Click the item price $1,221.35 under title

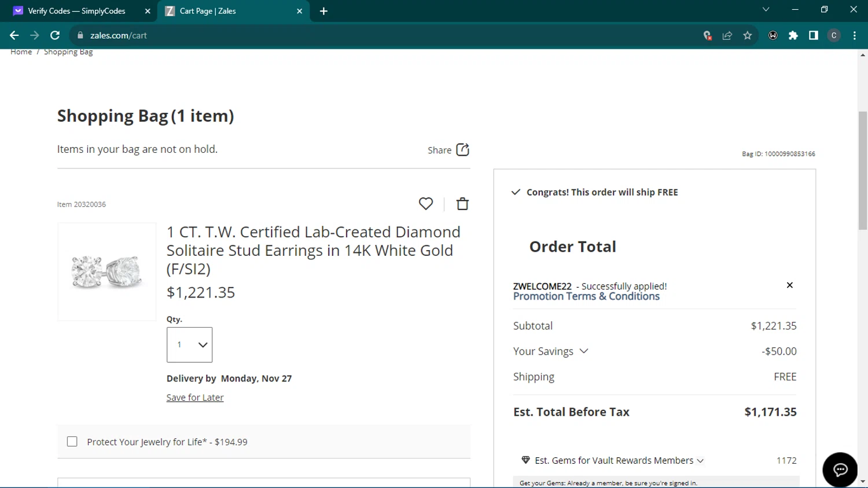[x=201, y=292]
